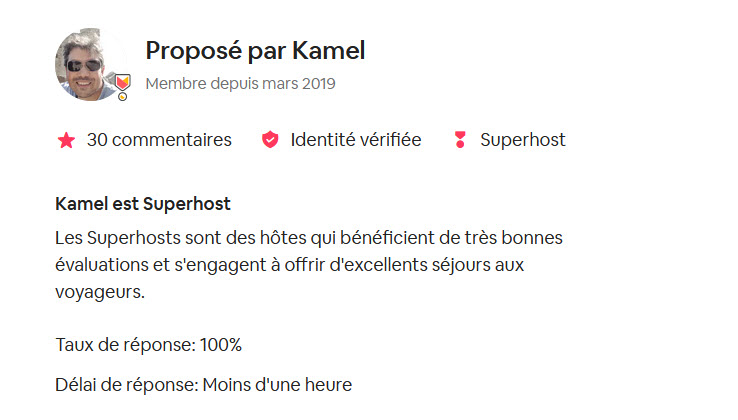Click the Superhosts description paragraph
Image resolution: width=738 pixels, height=420 pixels.
point(310,267)
